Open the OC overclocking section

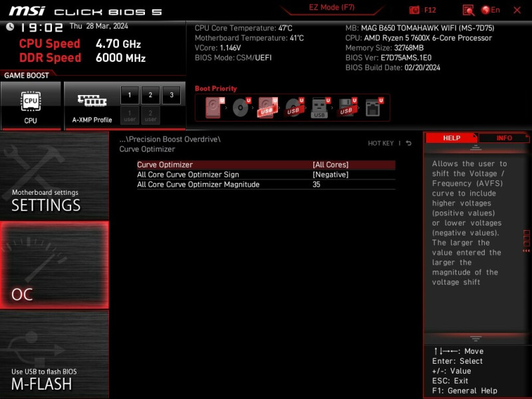(x=55, y=265)
